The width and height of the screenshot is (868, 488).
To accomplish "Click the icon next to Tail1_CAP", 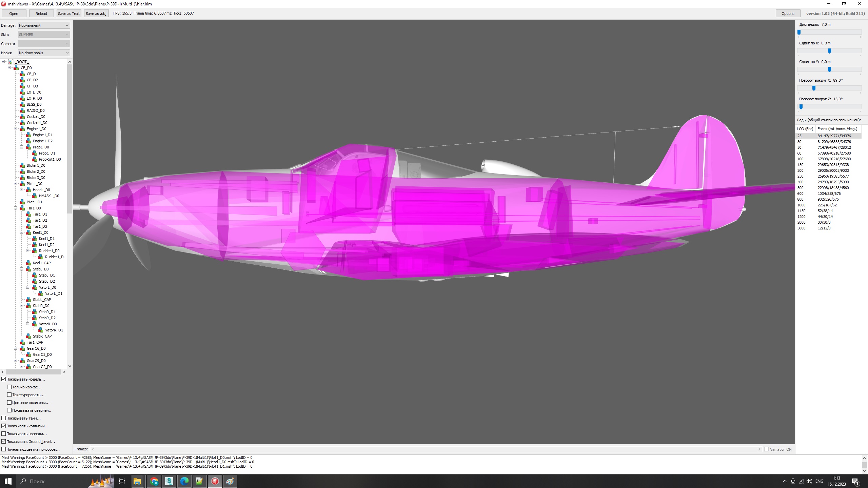I will 22,342.
